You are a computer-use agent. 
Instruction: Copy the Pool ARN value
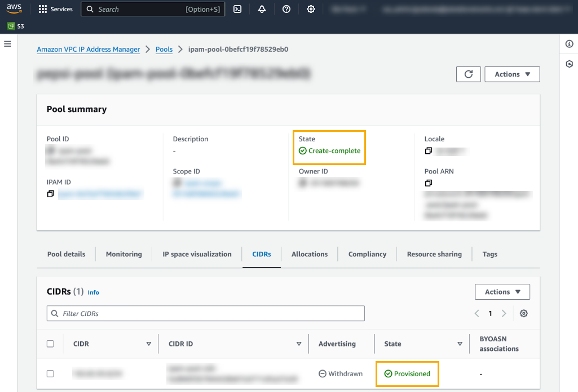pos(429,183)
